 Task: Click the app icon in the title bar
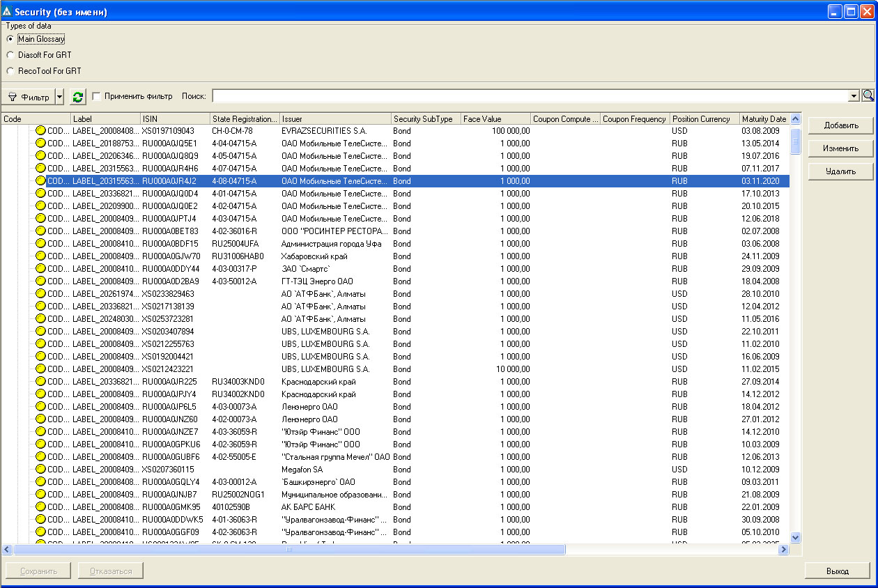(x=7, y=13)
